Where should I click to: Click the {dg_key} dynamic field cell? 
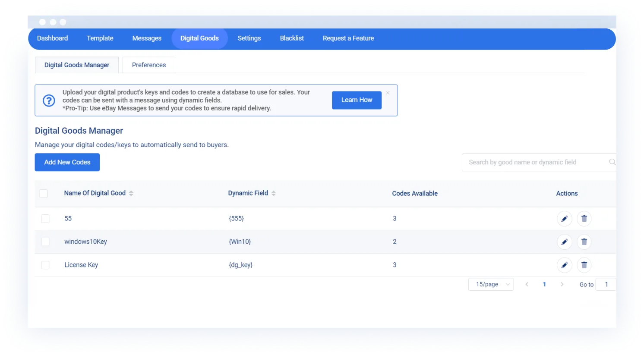click(x=240, y=265)
